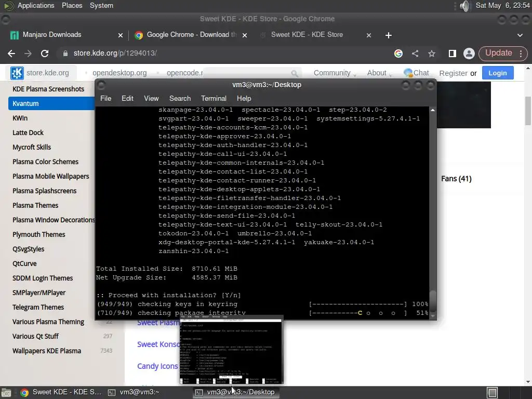Image resolution: width=532 pixels, height=399 pixels.
Task: Expand the About dropdown
Action: 379,73
